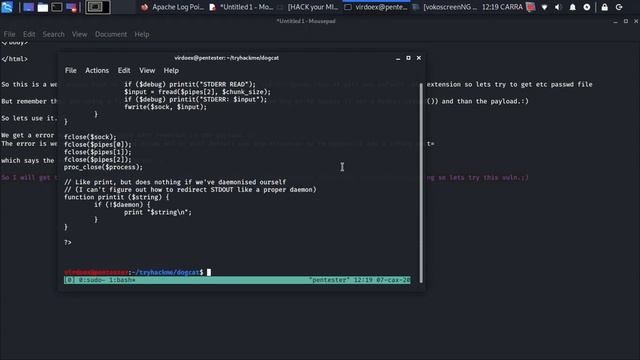Click the terminal command prompt cursor

coord(209,272)
